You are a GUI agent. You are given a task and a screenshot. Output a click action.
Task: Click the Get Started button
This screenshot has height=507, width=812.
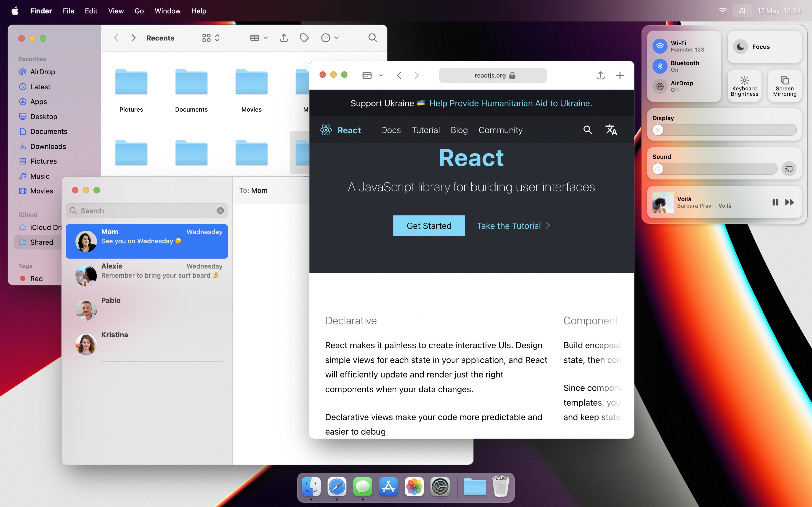429,226
